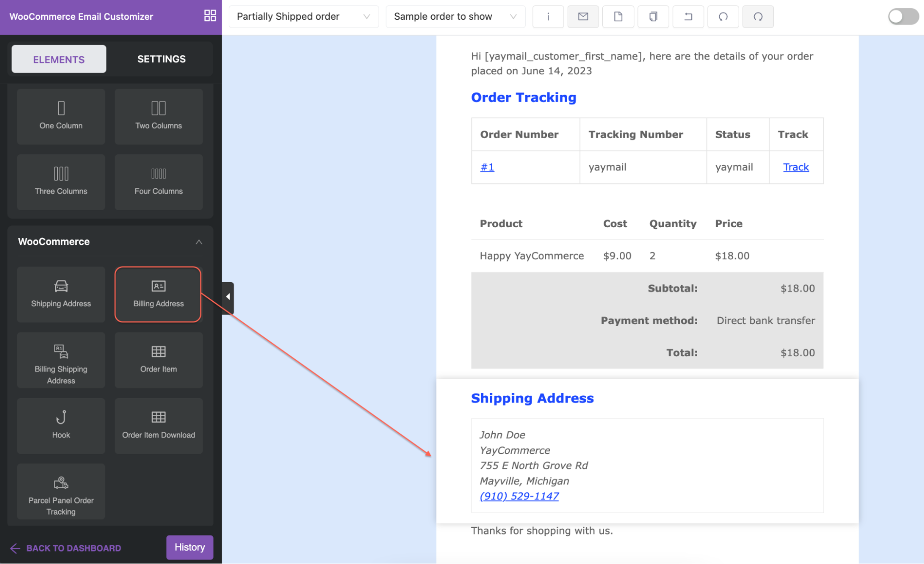Click the Direct bank transfer value
924x564 pixels.
765,321
